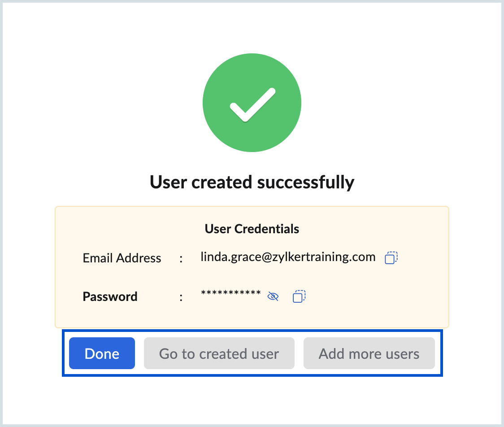This screenshot has height=427, width=504.
Task: Select the 'User Credentials' panel title
Action: pyautogui.click(x=252, y=229)
